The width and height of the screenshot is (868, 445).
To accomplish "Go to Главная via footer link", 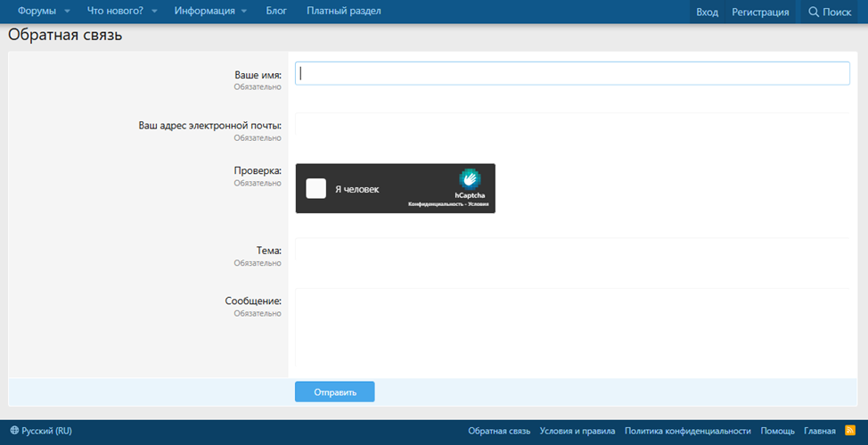I will pyautogui.click(x=820, y=431).
